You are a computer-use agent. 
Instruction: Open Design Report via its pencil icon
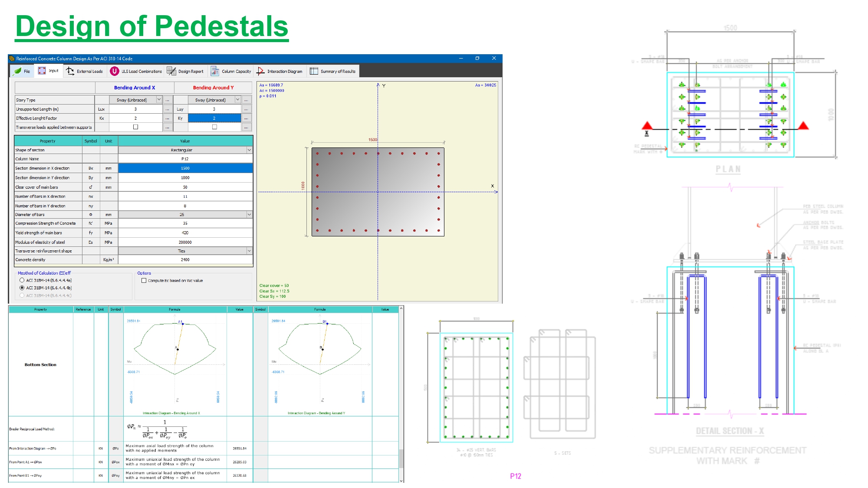(171, 71)
